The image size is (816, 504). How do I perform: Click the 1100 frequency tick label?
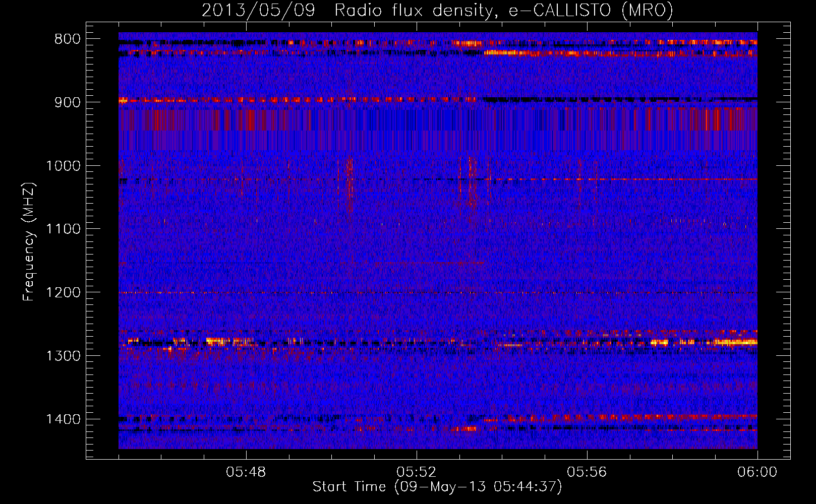63,229
